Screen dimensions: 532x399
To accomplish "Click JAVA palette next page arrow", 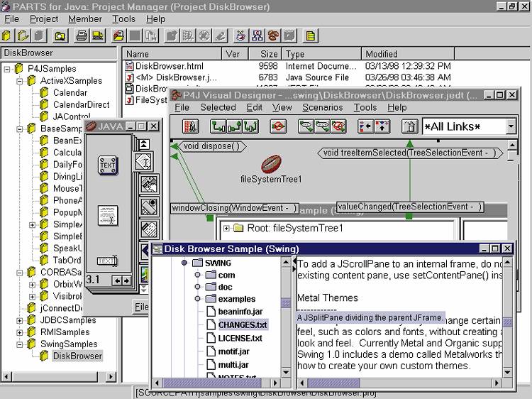I will (126, 280).
